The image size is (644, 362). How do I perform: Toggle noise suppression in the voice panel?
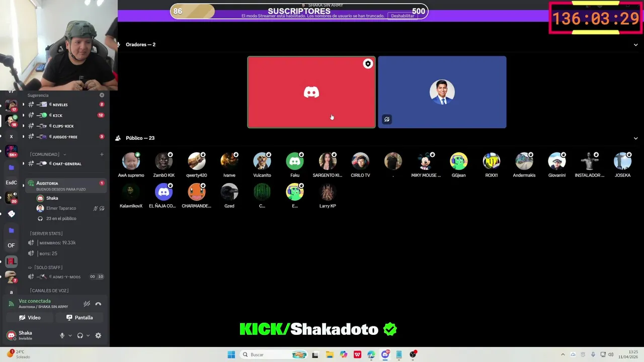tap(87, 304)
